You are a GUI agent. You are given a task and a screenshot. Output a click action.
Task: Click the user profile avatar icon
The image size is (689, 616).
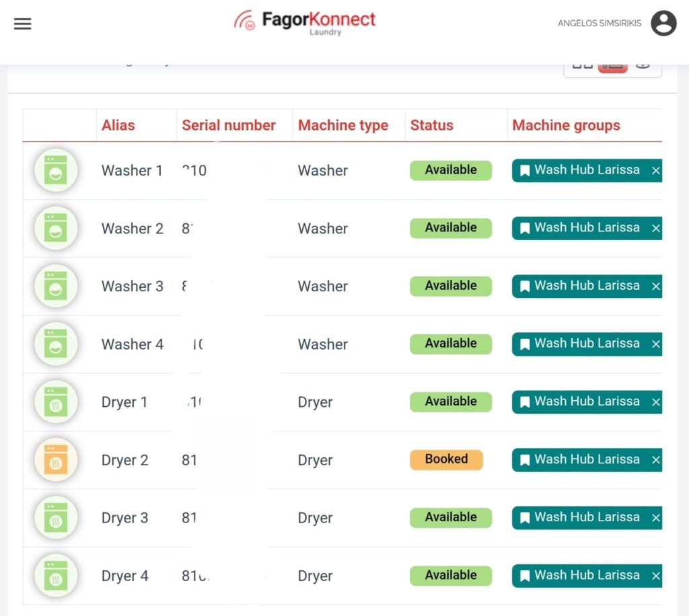(663, 24)
